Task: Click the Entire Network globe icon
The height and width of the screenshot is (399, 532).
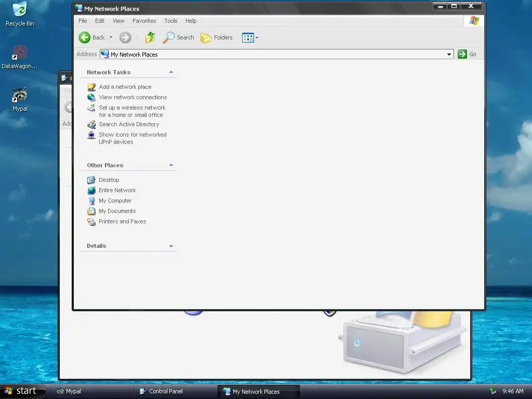Action: click(91, 191)
